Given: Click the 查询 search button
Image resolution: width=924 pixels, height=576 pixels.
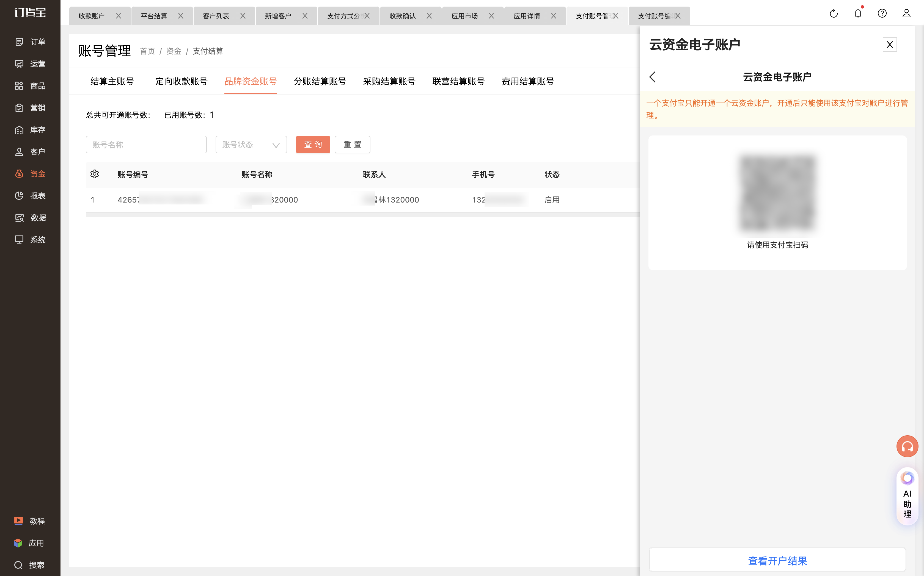Looking at the screenshot, I should point(313,145).
